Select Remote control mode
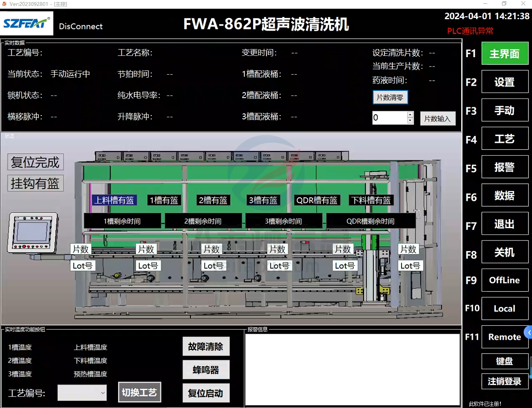Image resolution: width=532 pixels, height=408 pixels. tap(505, 337)
